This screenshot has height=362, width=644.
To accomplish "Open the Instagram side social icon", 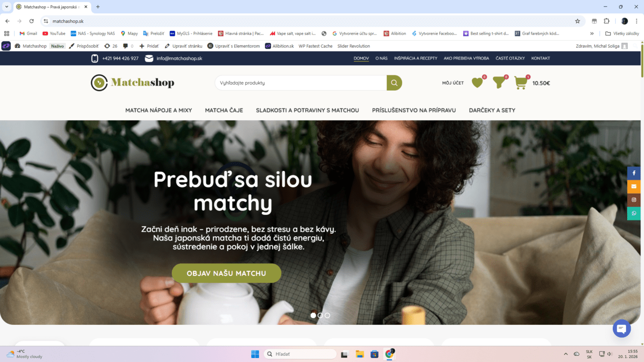I will (634, 200).
